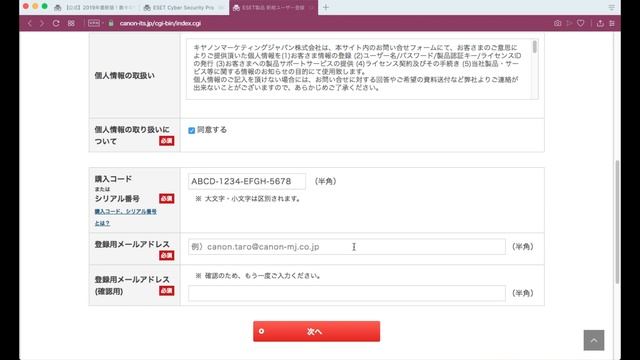Close the ESET Cyber Security Pro tab
The width and height of the screenshot is (640, 360).
tap(221, 7)
